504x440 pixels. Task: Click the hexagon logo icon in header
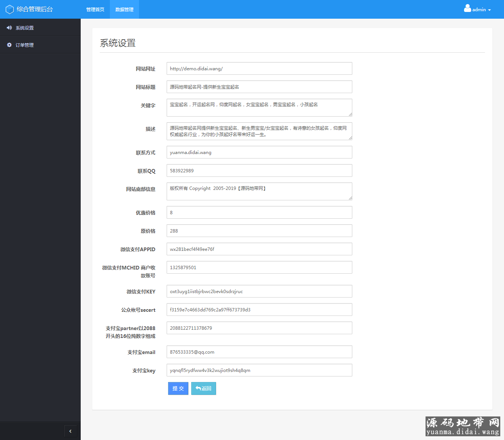(x=10, y=9)
